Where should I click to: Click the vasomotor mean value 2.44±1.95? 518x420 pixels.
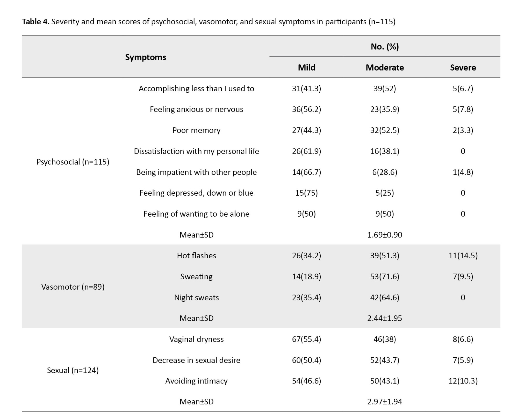385,318
